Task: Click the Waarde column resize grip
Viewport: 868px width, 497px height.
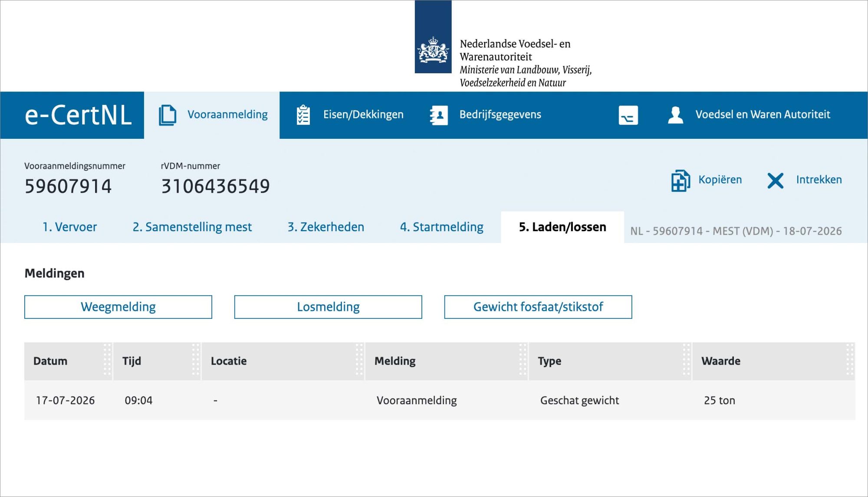Action: pyautogui.click(x=850, y=360)
